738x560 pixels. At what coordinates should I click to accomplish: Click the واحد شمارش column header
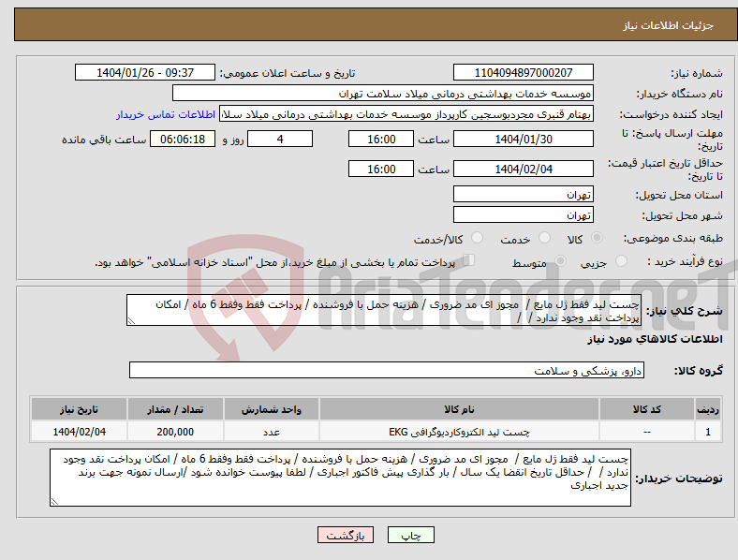click(272, 409)
